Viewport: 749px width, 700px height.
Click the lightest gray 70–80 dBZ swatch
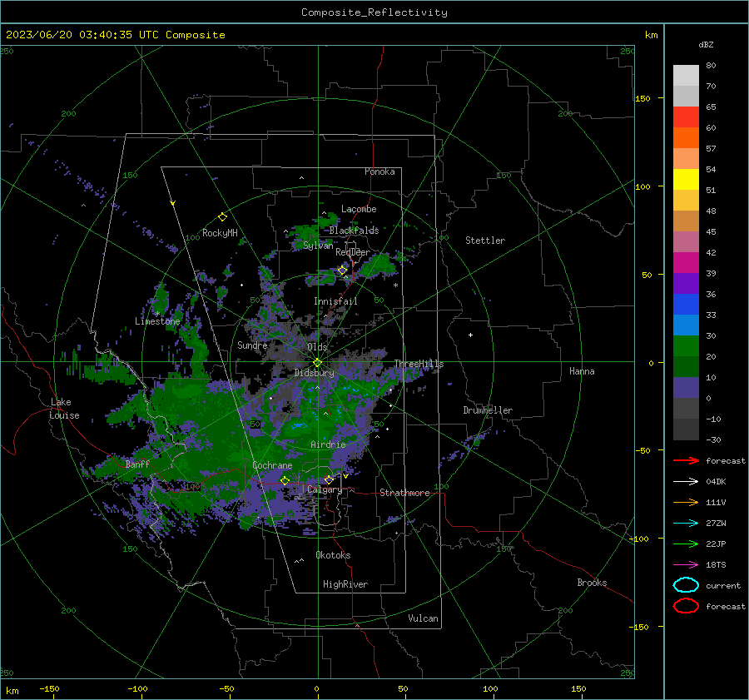pos(686,76)
